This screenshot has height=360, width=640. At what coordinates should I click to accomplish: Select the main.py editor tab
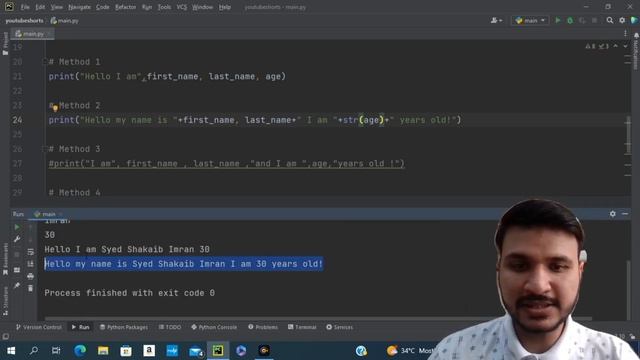pyautogui.click(x=32, y=34)
